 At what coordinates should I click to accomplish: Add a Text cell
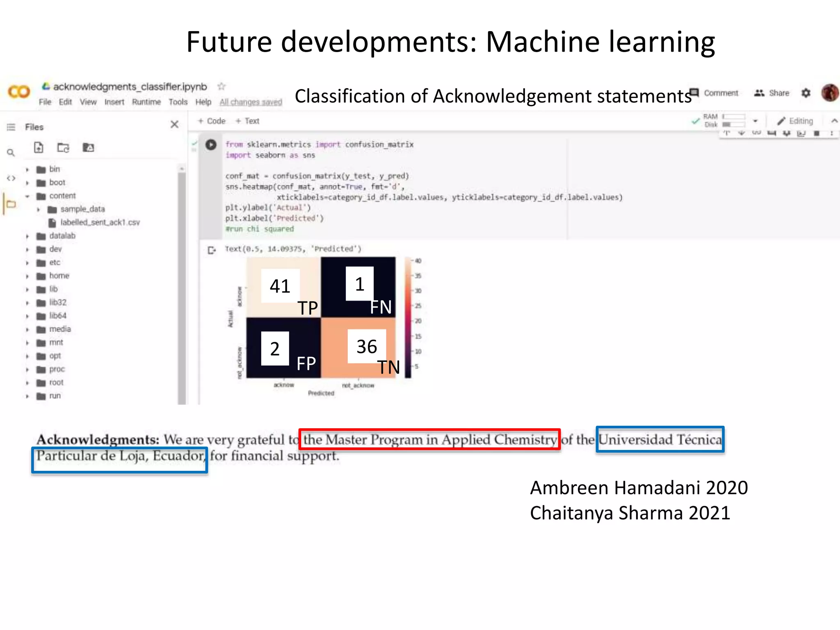point(247,121)
